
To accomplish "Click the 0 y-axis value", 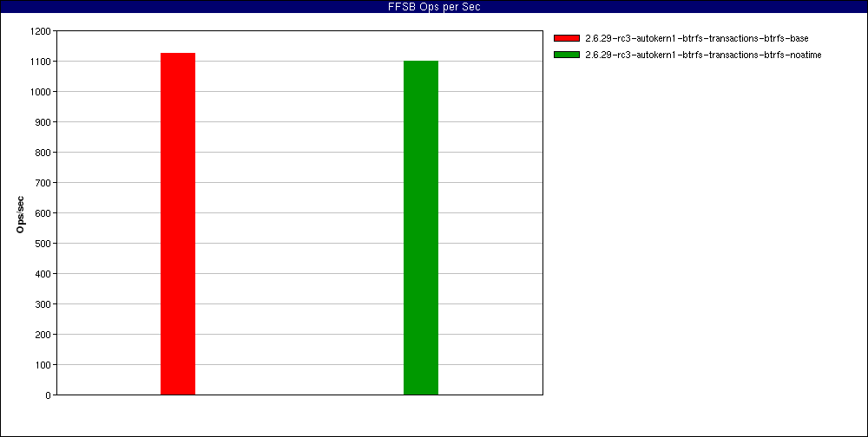I will [x=48, y=395].
